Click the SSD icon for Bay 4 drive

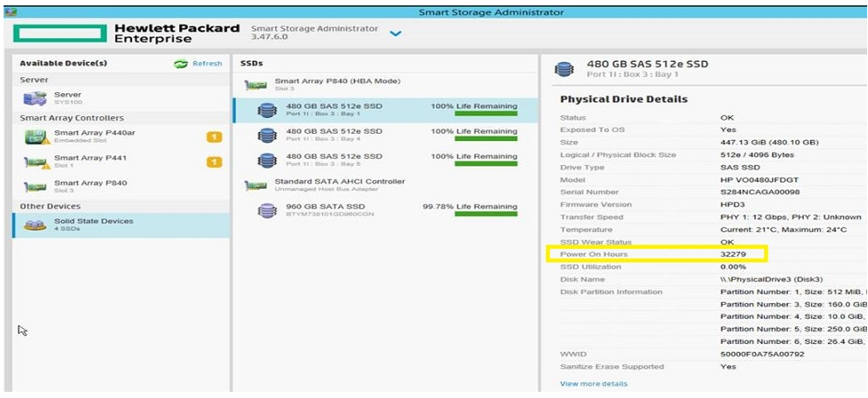(266, 136)
